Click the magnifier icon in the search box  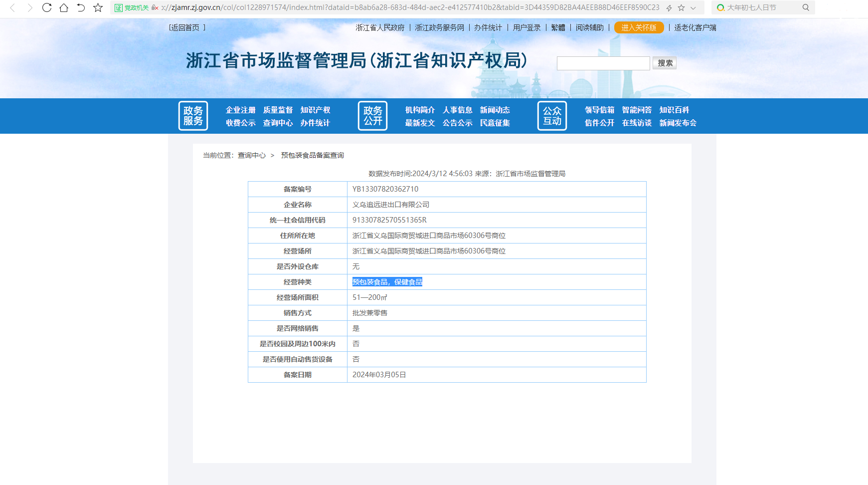click(806, 7)
